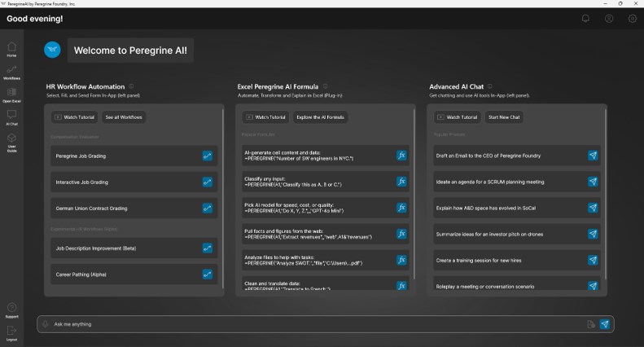Open Excel from the sidebar
This screenshot has height=347, width=644.
click(11, 95)
